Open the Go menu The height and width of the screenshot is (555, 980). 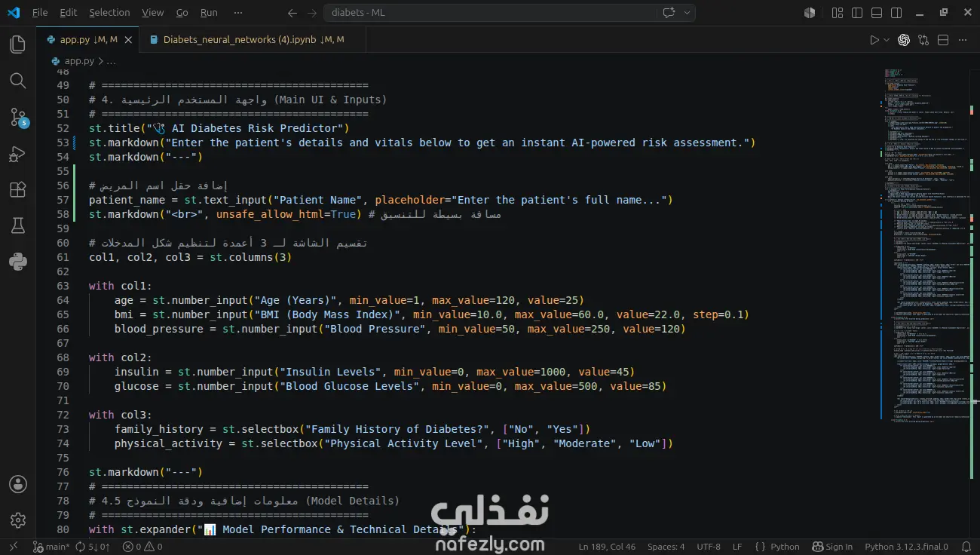click(x=182, y=13)
